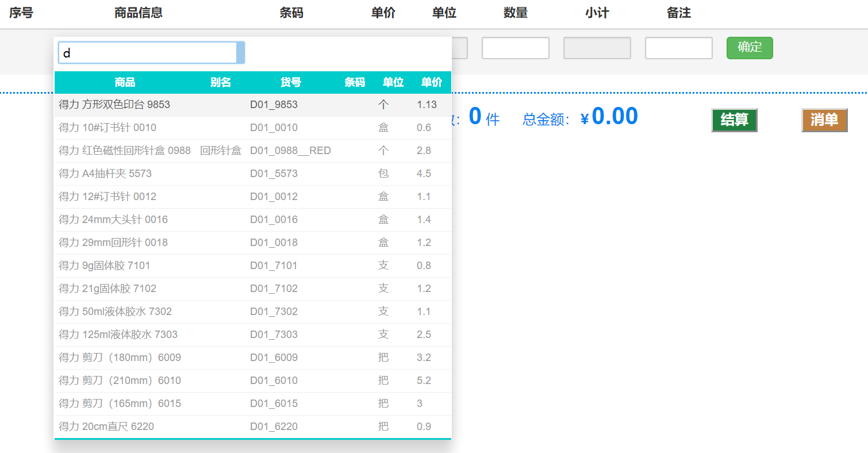Select product 得力 24mm大头针 0016
Viewport: 868px width, 453px height.
click(x=253, y=220)
